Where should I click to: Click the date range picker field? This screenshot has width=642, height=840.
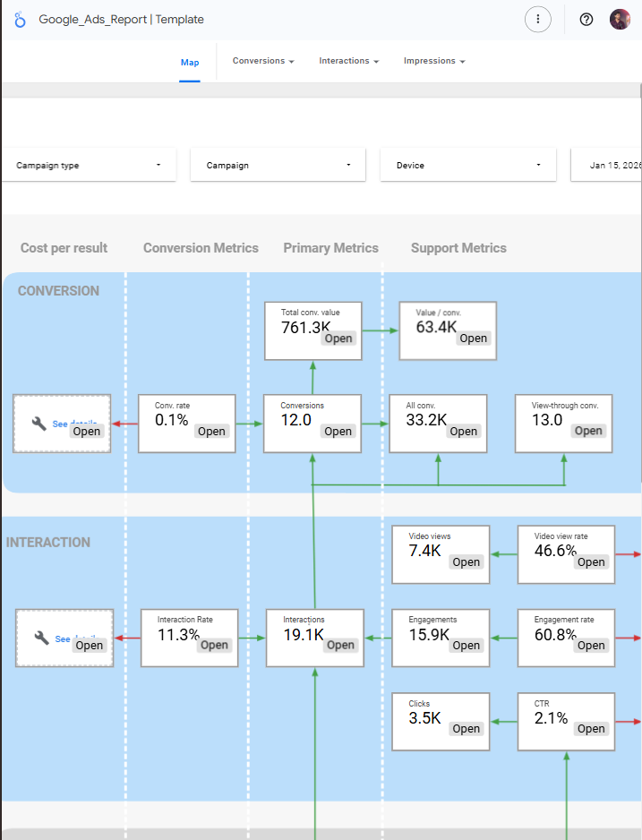coord(609,166)
